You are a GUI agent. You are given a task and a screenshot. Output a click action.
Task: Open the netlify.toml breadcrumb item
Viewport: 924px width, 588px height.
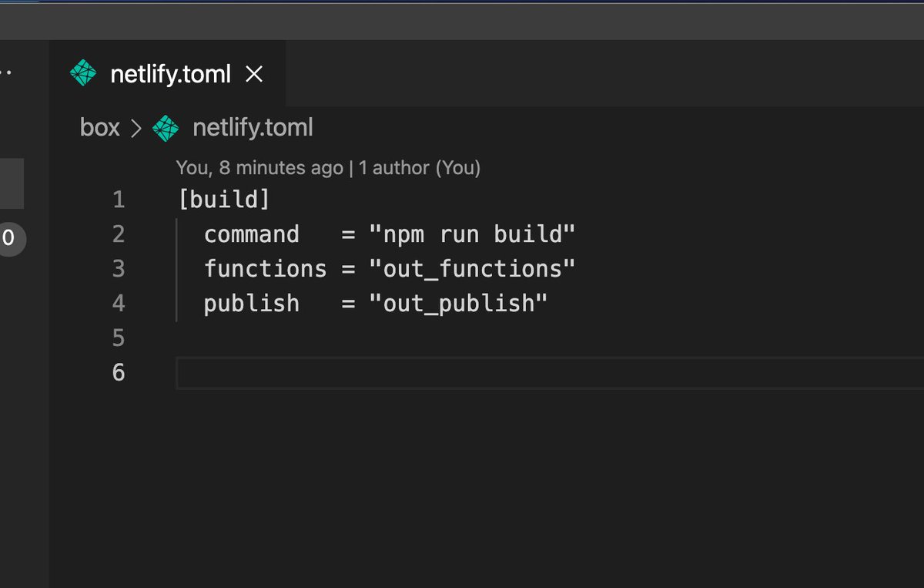[x=253, y=128]
